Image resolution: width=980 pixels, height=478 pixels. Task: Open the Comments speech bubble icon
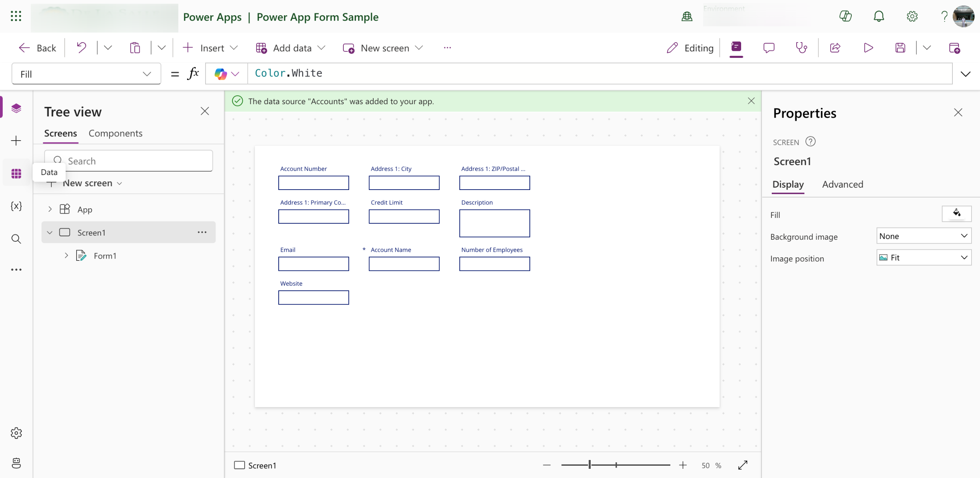point(769,48)
